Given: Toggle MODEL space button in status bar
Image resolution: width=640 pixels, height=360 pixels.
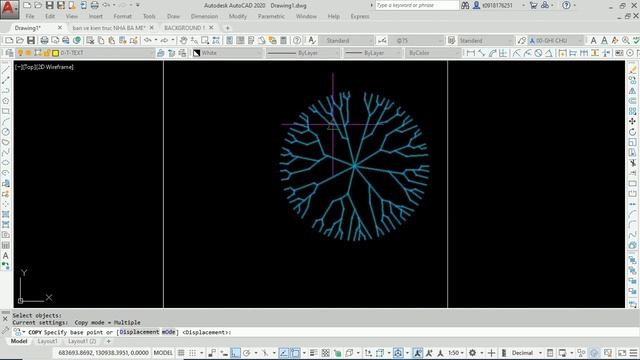Looking at the screenshot, I should pos(163,353).
